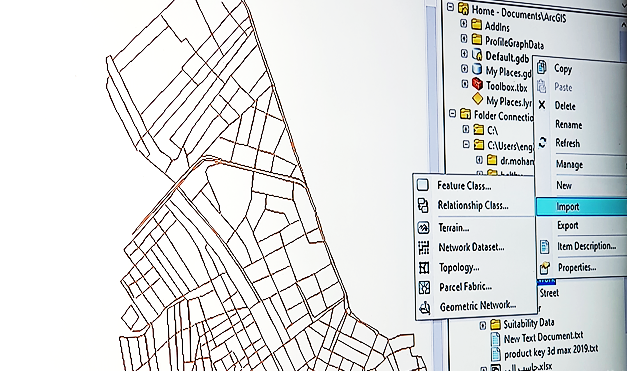This screenshot has width=627, height=371.
Task: Click the Network Dataset grid icon
Action: 424,247
